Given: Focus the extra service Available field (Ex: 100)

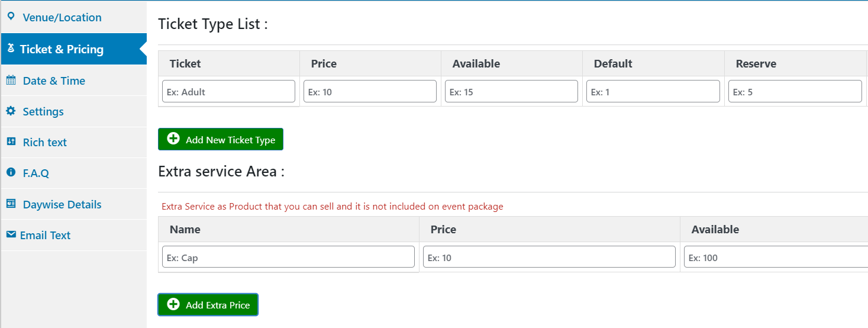Looking at the screenshot, I should (776, 257).
